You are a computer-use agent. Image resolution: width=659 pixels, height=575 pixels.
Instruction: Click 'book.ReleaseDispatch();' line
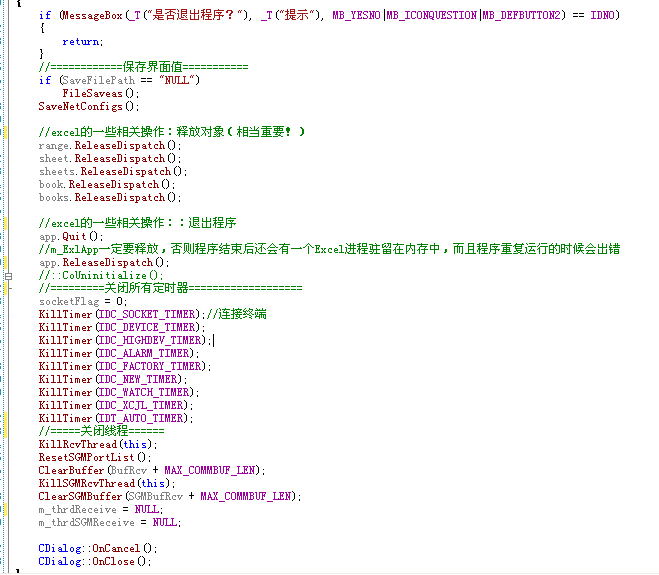(x=107, y=185)
